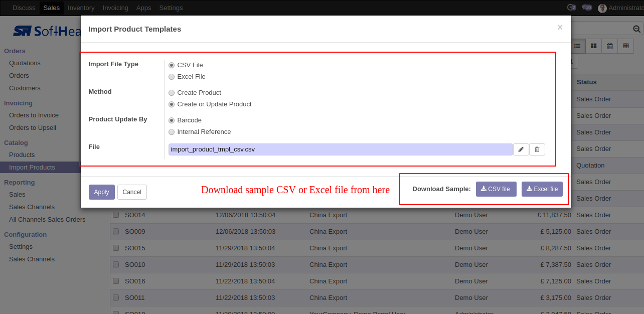Select Barcode as product update key

click(x=172, y=120)
